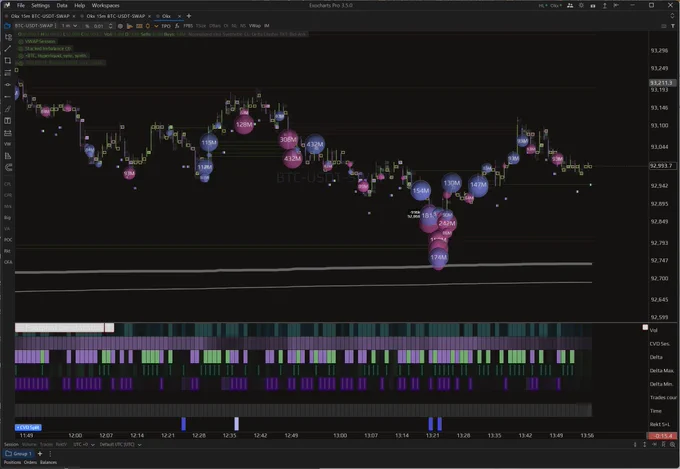Open the camera screenshot icon

tap(593, 6)
